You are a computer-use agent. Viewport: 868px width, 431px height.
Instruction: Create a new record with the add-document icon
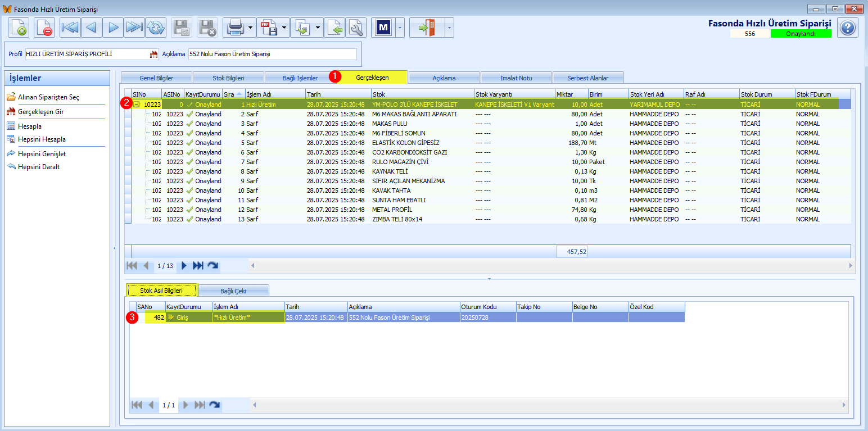coord(18,28)
